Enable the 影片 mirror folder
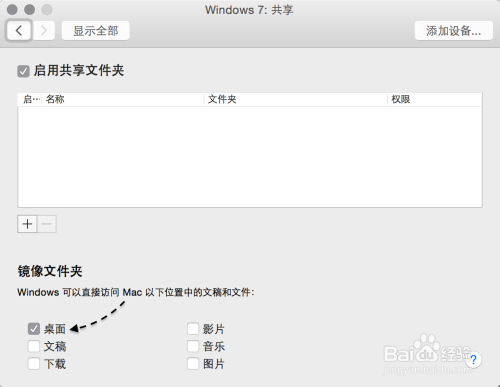The height and width of the screenshot is (387, 500). pos(193,329)
